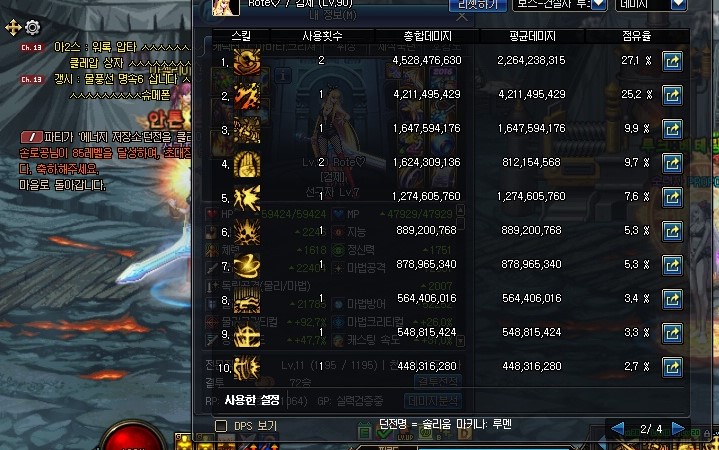719x450 pixels.
Task: Click the 리셋하기 button
Action: pyautogui.click(x=477, y=5)
